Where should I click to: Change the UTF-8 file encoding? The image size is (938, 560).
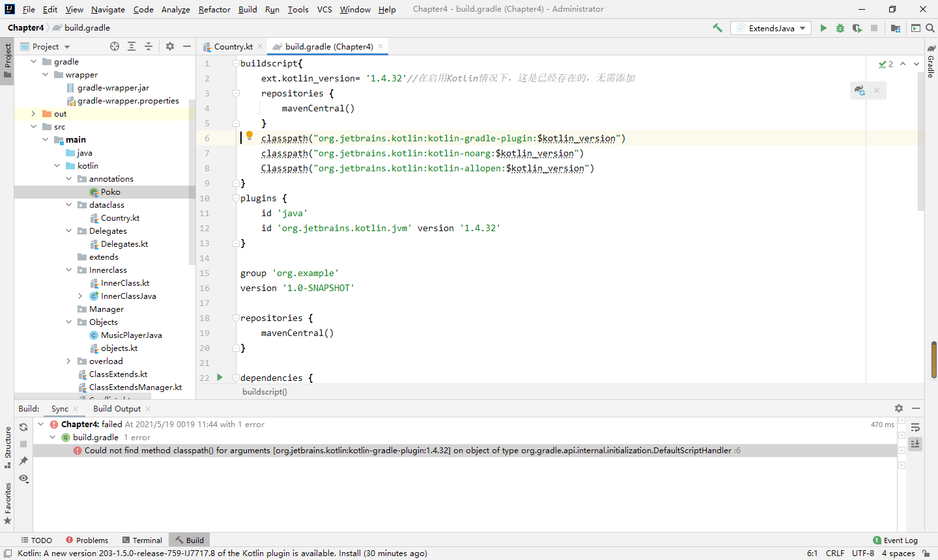863,553
